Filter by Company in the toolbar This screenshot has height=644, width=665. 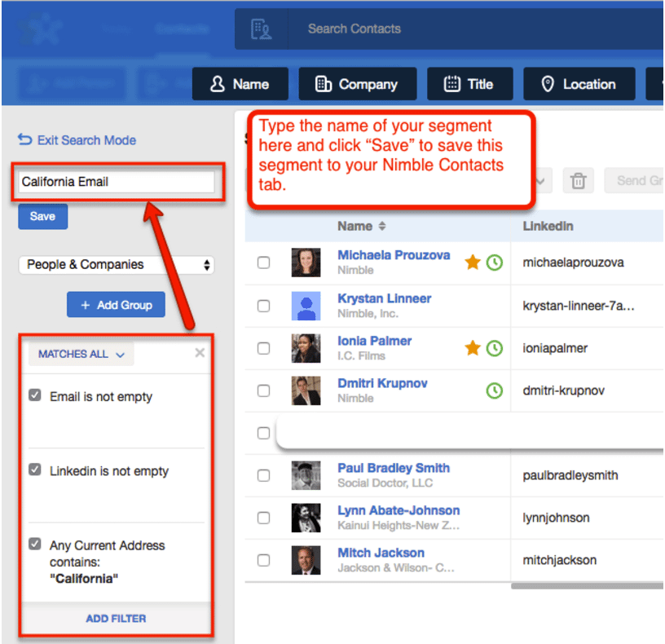(x=357, y=84)
